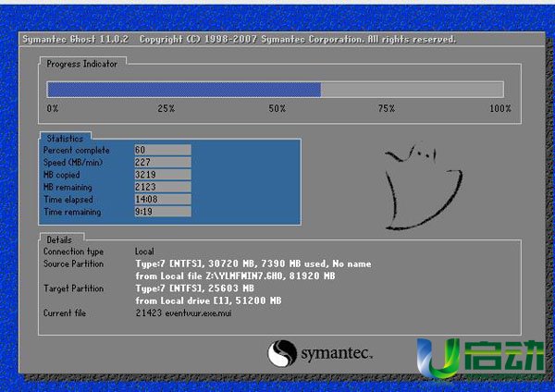This screenshot has height=392, width=555.
Task: Click the Target Partition label
Action: [x=74, y=288]
